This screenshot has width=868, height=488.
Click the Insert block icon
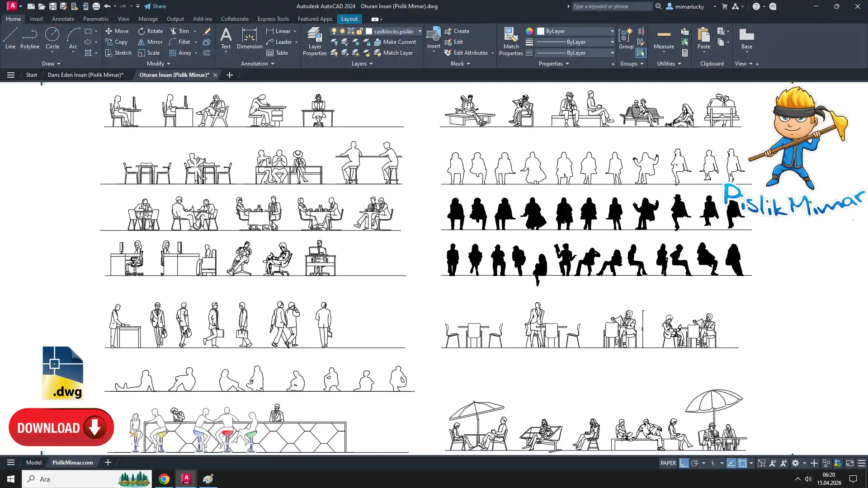pos(433,34)
